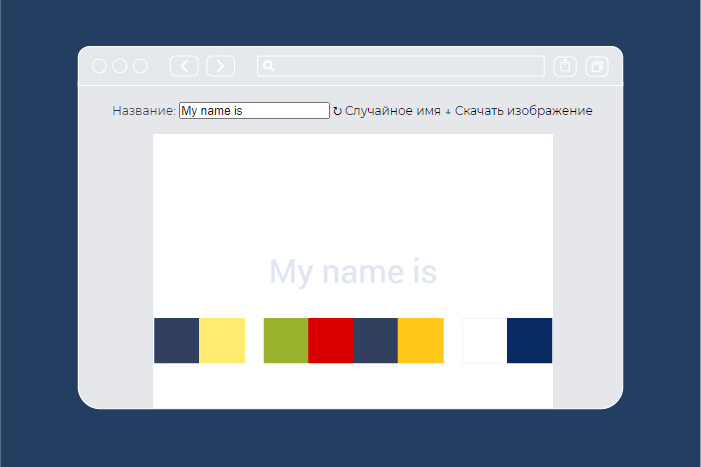Click the leftmost circle window button
Viewport: 701px width, 467px height.
pyautogui.click(x=100, y=66)
